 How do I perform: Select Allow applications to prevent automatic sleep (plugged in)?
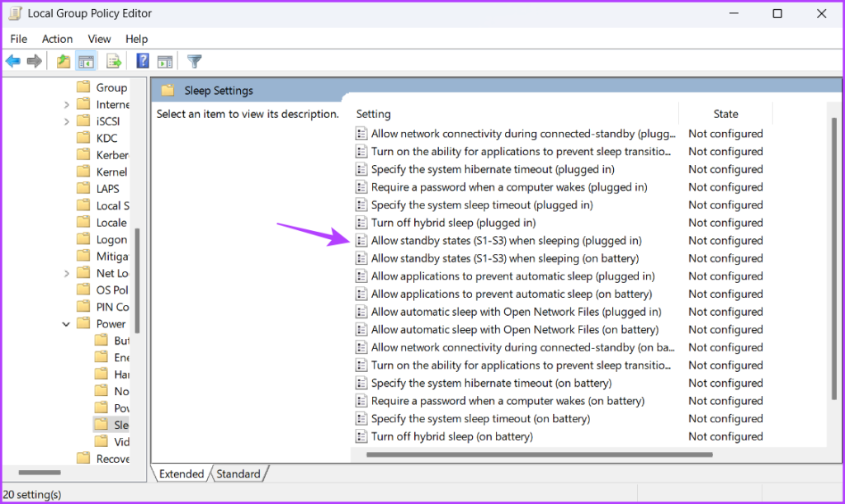click(x=513, y=276)
